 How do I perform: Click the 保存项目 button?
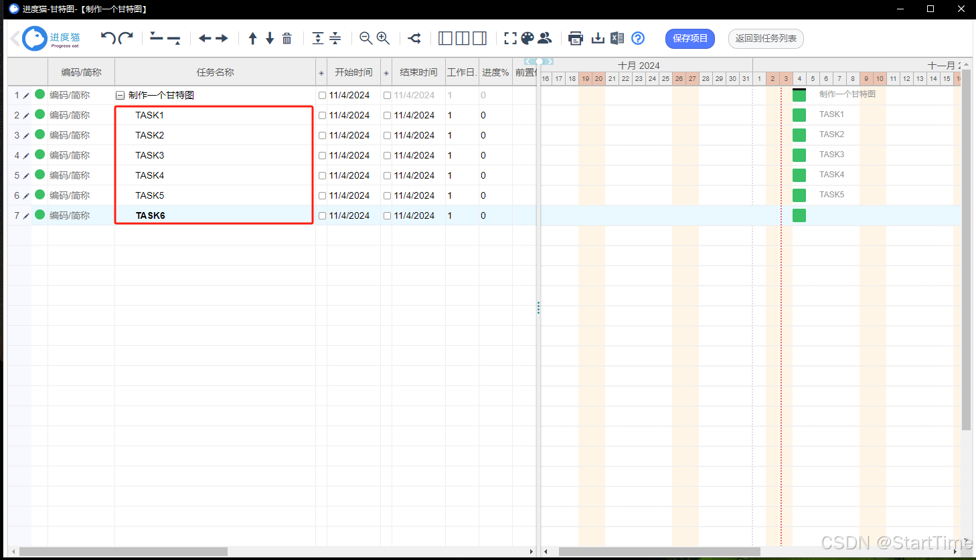[690, 38]
